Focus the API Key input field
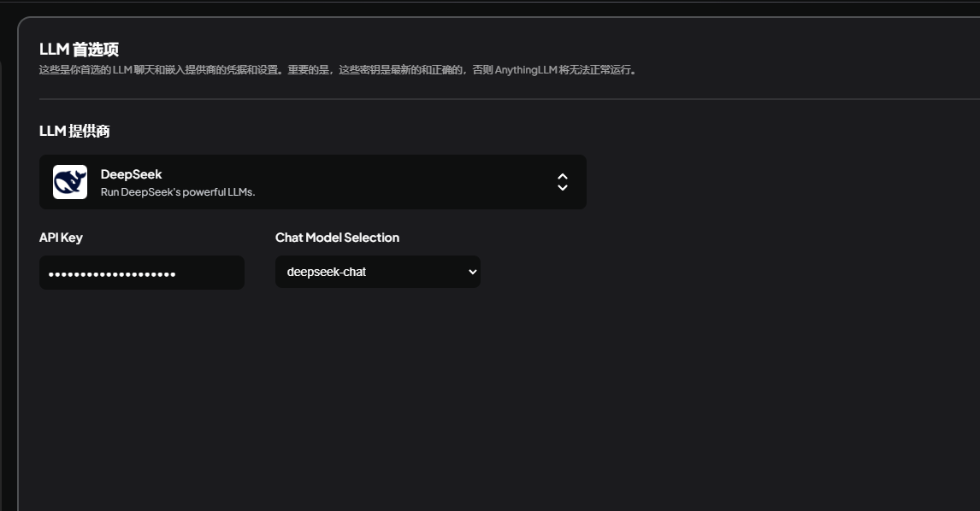 point(142,273)
